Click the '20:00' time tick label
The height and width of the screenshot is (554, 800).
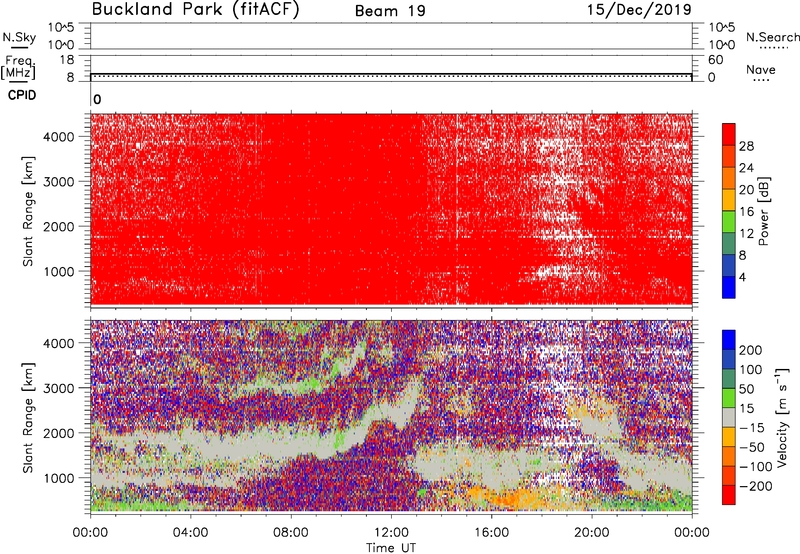pos(592,533)
